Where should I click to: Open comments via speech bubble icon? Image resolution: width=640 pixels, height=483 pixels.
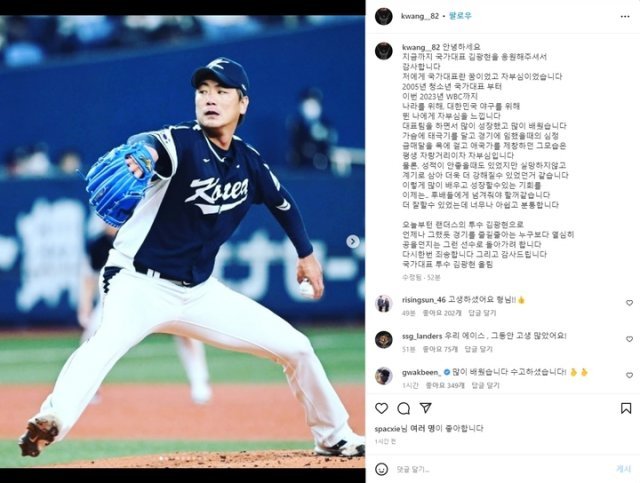click(x=403, y=408)
